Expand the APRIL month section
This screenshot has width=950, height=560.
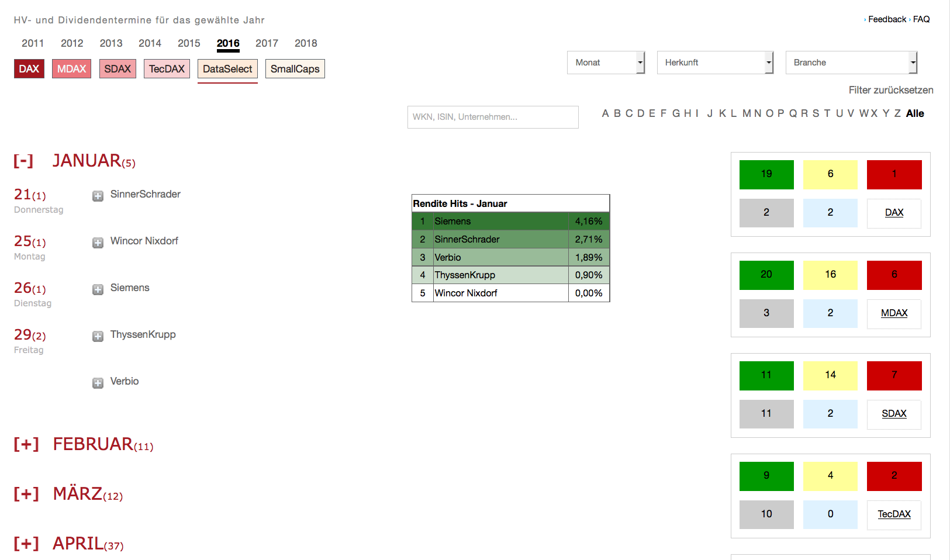click(x=26, y=544)
